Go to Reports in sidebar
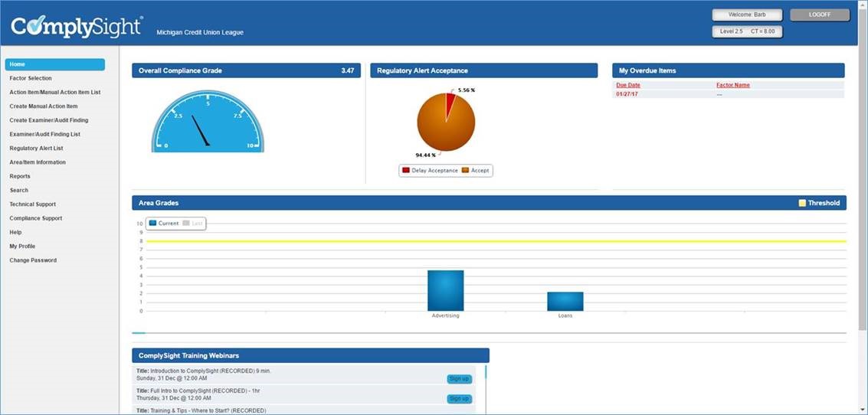This screenshot has width=868, height=415. (x=20, y=177)
